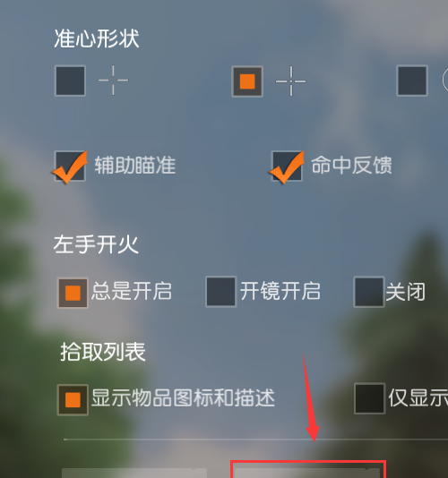Disable the 辅助瞄准 checkbox
This screenshot has height=478, width=448.
(x=70, y=166)
